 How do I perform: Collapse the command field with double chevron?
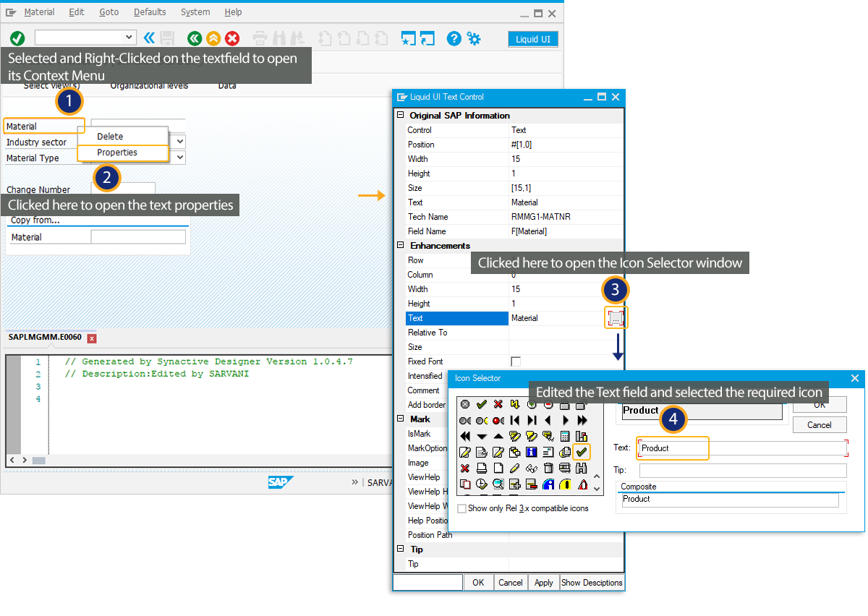pyautogui.click(x=149, y=38)
